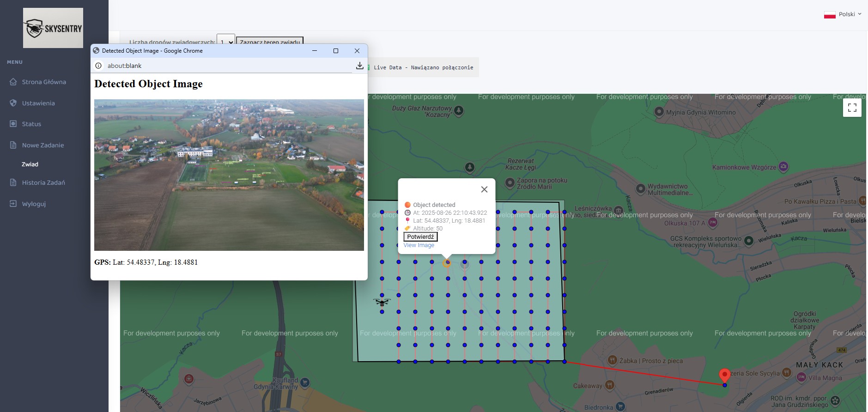This screenshot has width=868, height=412.
Task: Click Olkuska 107 A map pin
Action: [712, 223]
